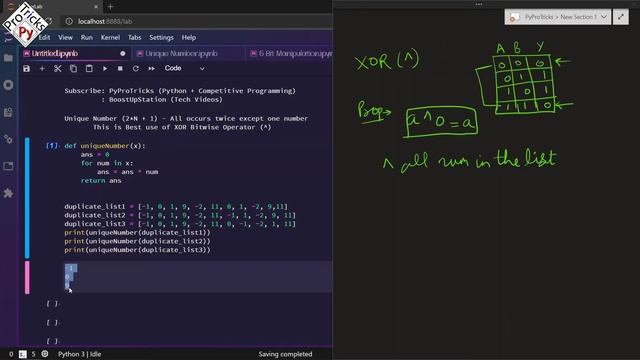Viewport: 640px width, 360px height.
Task: Click the first empty cell below the output
Action: [198, 303]
